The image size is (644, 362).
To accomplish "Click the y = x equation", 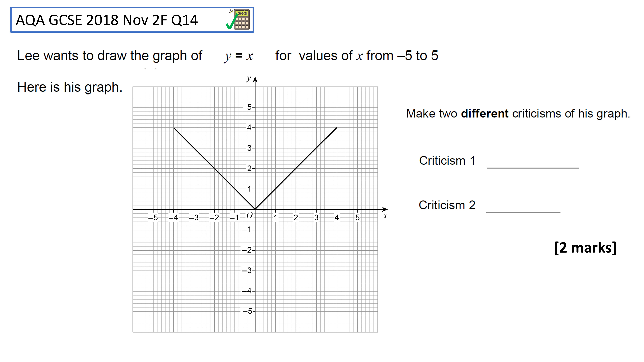I will point(238,56).
